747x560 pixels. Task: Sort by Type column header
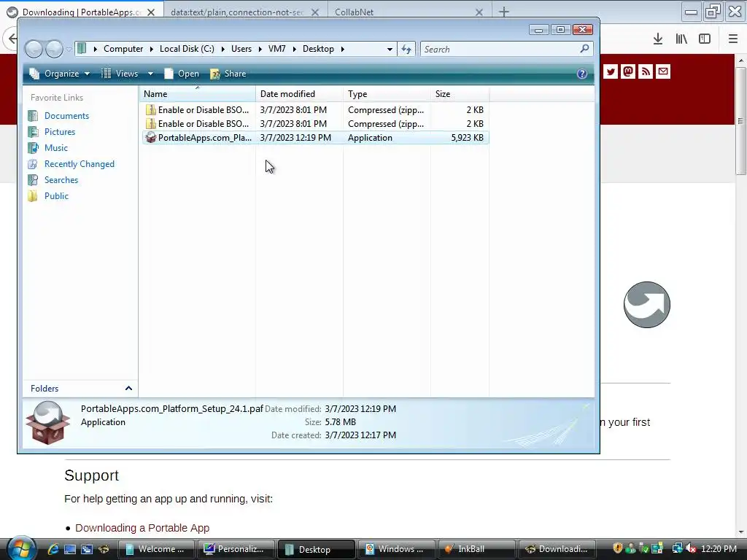click(x=387, y=94)
